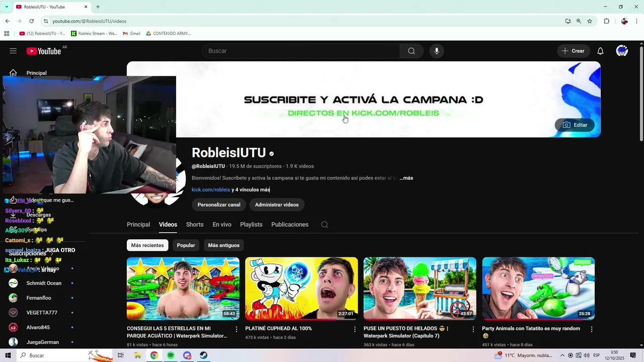This screenshot has width=644, height=362.
Task: Open File Explorer from the taskbar
Action: pyautogui.click(x=137, y=355)
